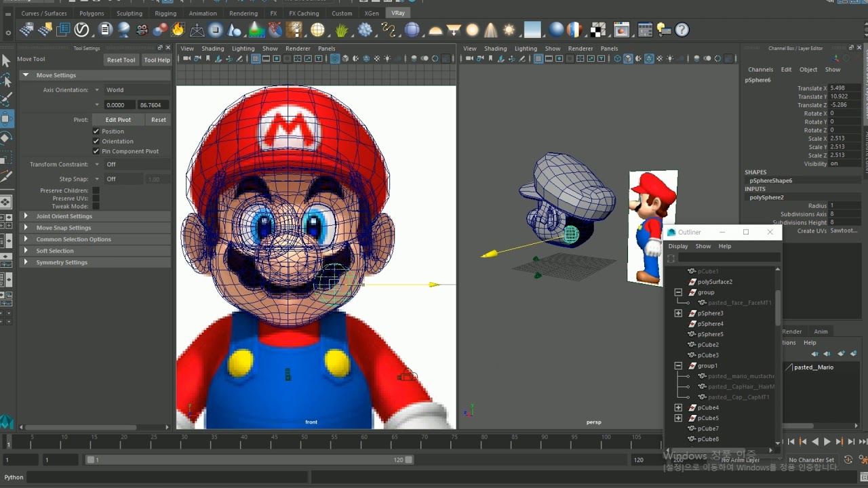This screenshot has height=488, width=868.
Task: Click the Edit Pivot button
Action: pos(118,120)
